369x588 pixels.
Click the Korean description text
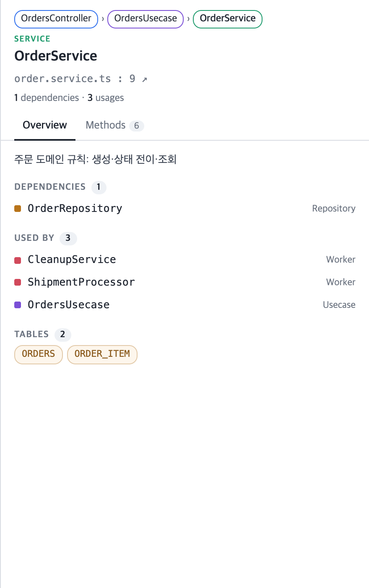click(x=95, y=159)
